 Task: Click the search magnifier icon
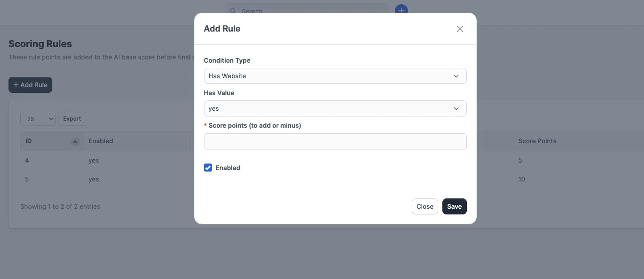click(x=233, y=11)
